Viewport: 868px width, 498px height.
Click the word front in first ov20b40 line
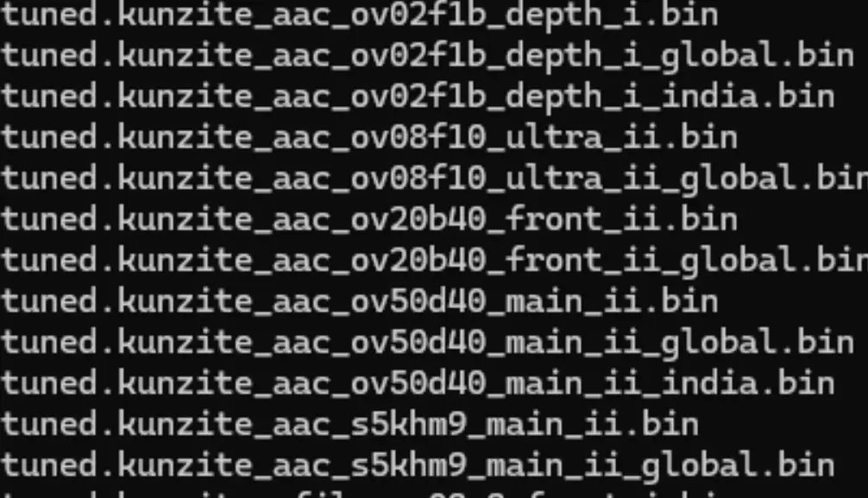554,219
